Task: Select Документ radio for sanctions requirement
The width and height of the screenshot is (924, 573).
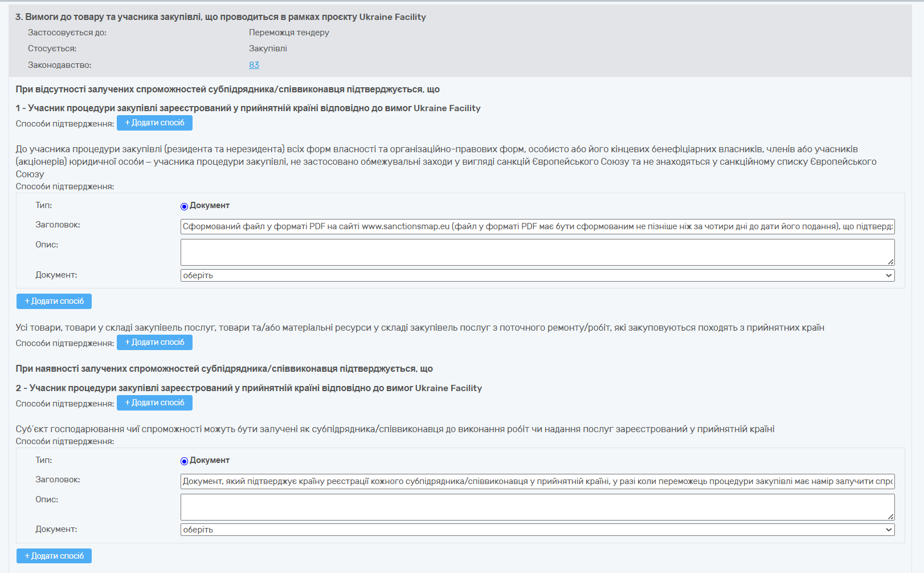Action: point(184,206)
